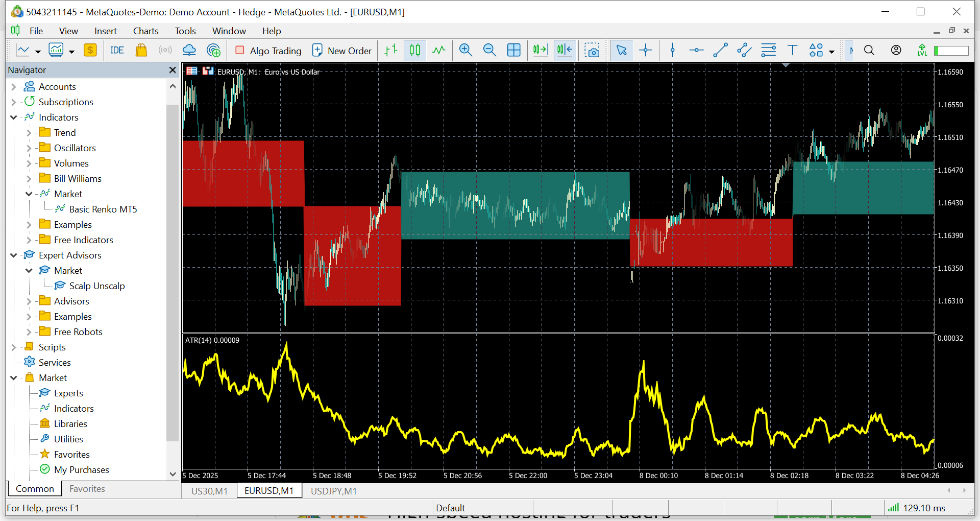Close the Navigator panel
This screenshot has width=980, height=521.
coord(173,70)
